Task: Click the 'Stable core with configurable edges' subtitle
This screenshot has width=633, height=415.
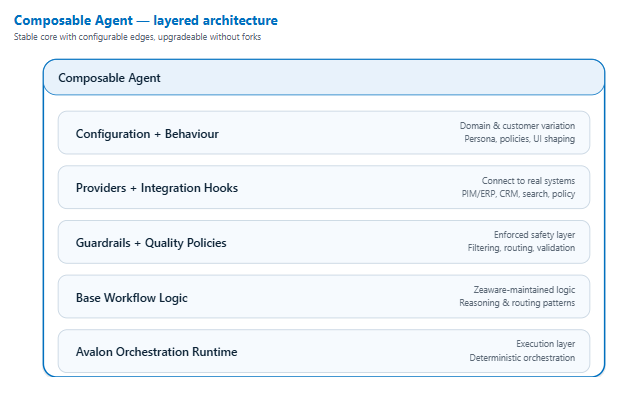Action: pyautogui.click(x=137, y=37)
